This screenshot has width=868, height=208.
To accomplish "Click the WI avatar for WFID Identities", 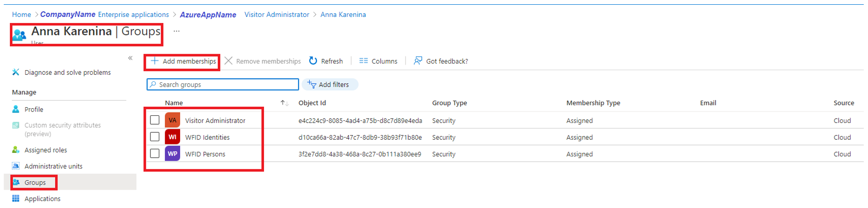I will pos(173,137).
